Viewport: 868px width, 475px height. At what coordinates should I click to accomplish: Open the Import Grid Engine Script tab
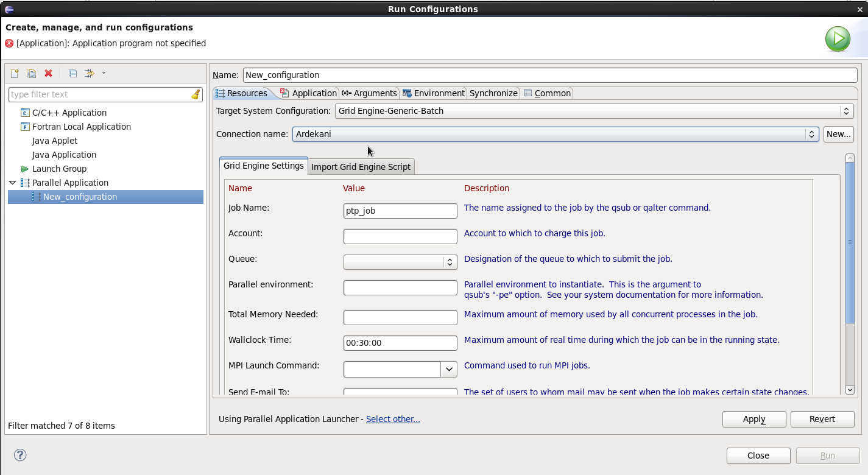coord(361,167)
